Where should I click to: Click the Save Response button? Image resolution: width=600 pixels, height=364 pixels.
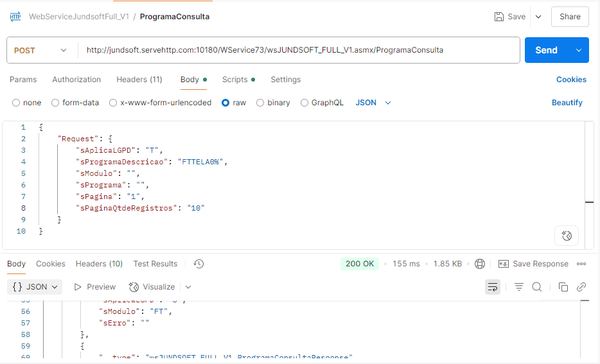(533, 264)
